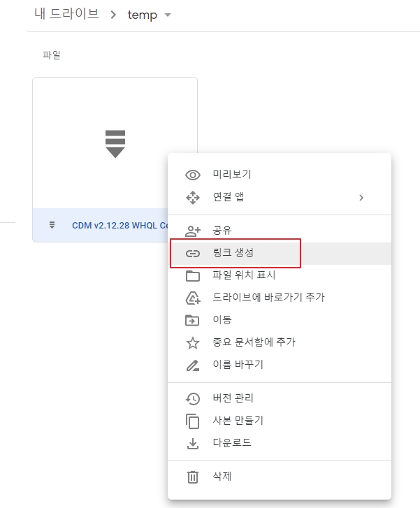
Task: Click the Drive shortcut icon for 바로가기 추가
Action: (x=193, y=298)
